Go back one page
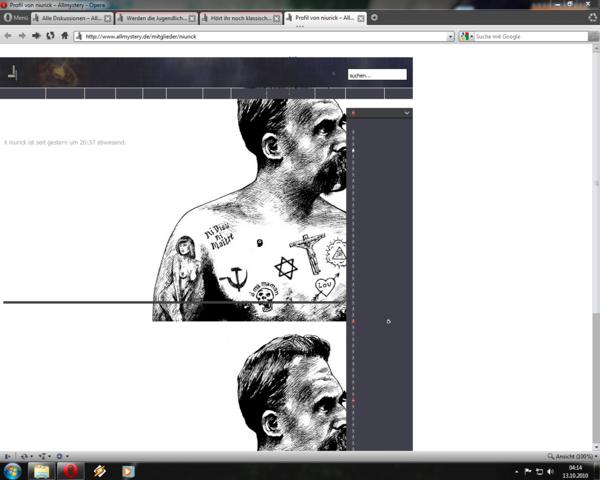This screenshot has height=480, width=600. [x=8, y=36]
